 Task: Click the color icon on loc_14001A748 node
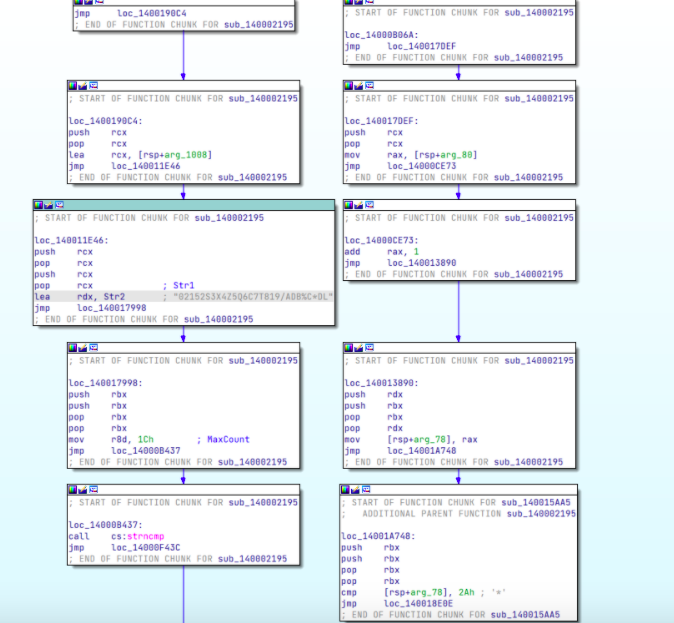(345, 490)
